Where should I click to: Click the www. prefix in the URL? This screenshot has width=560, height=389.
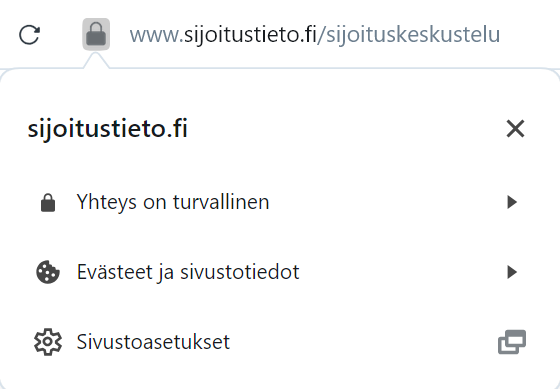point(156,35)
